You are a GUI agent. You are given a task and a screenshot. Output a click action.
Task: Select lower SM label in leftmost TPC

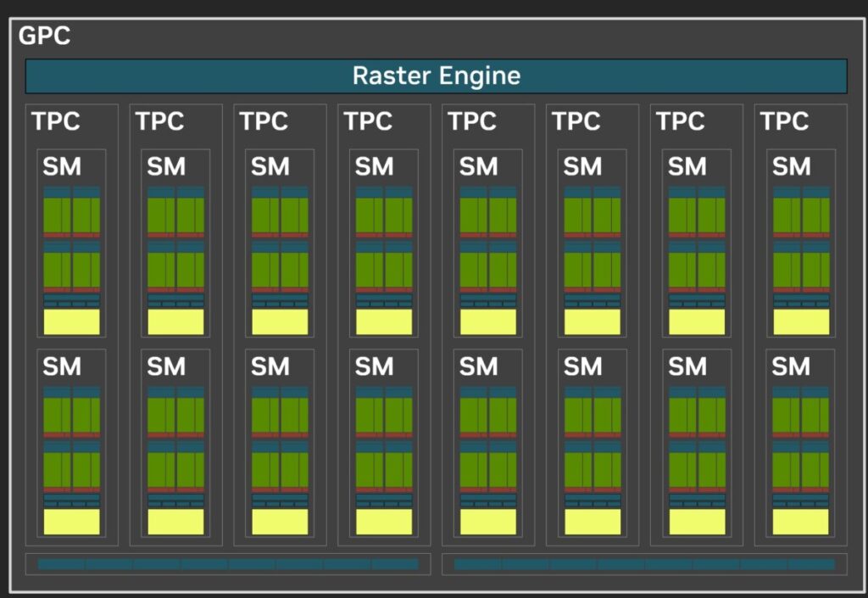(x=62, y=366)
